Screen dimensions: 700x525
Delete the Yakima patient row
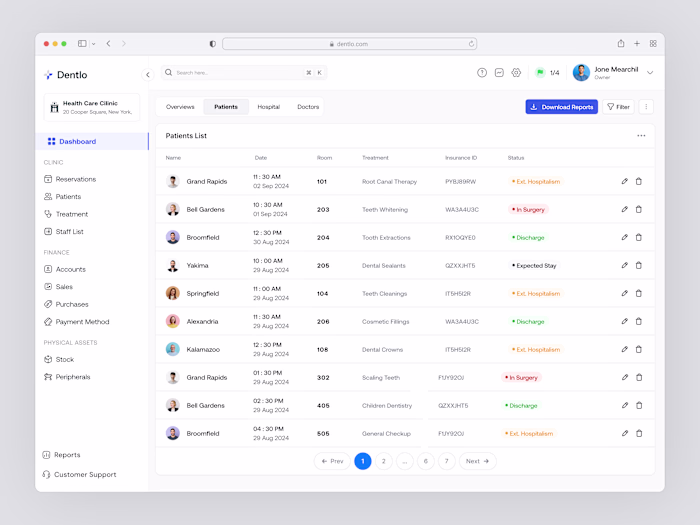click(639, 265)
